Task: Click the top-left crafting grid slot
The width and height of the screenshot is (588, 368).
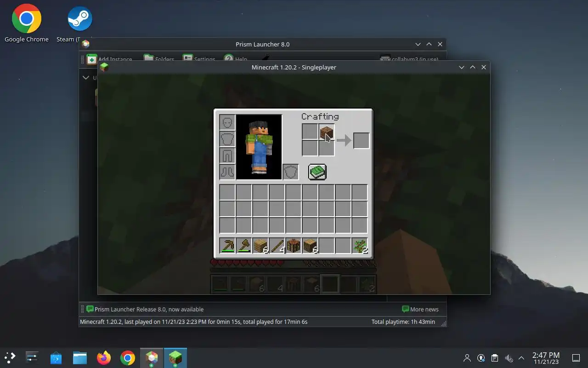Action: pyautogui.click(x=310, y=132)
